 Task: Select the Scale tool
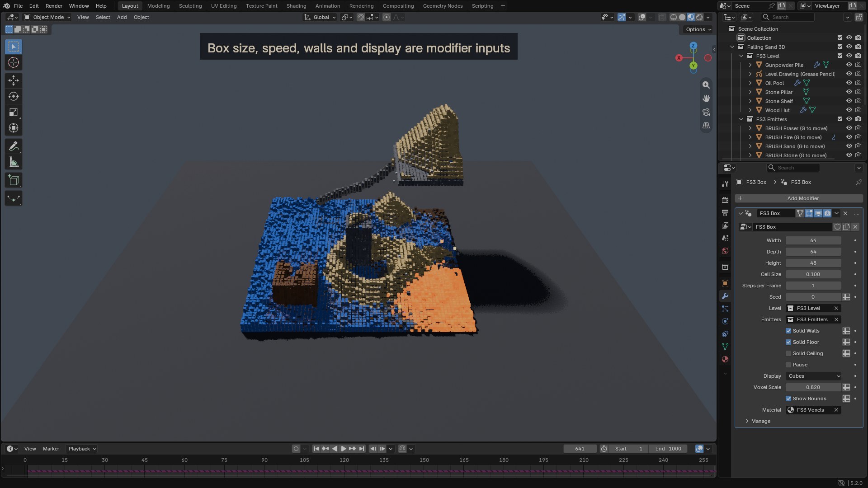pos(14,112)
